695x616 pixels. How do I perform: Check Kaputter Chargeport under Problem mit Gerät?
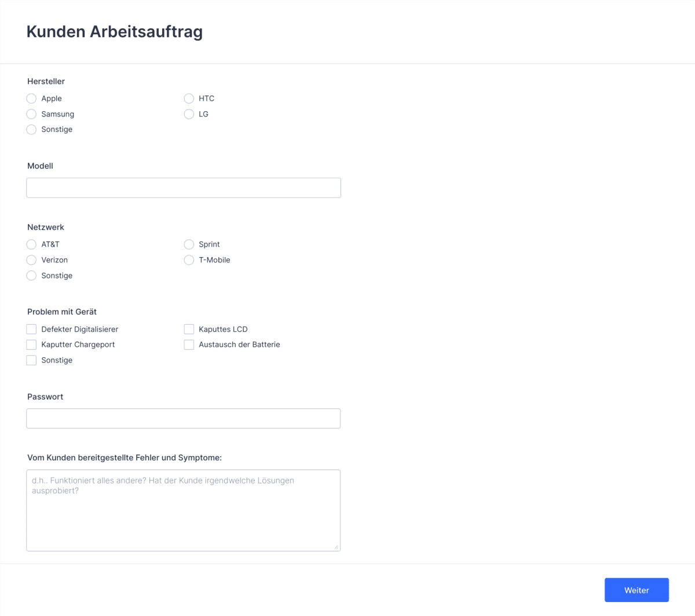31,344
